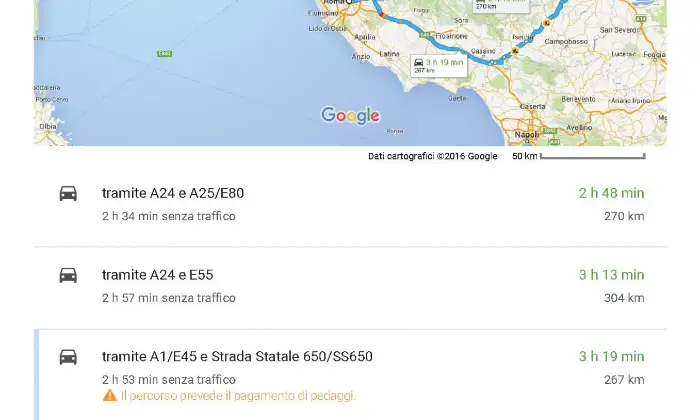Click the Google logo on the map
Image resolution: width=700 pixels, height=420 pixels.
pos(350,116)
